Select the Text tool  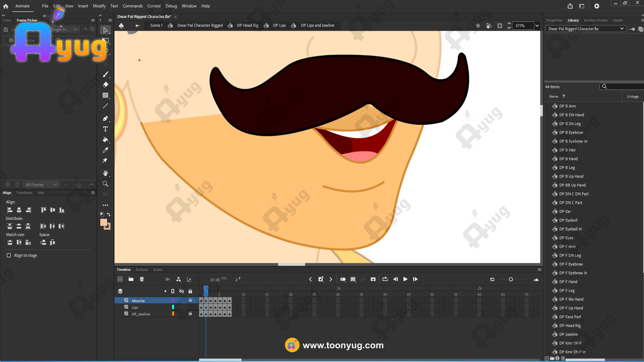point(105,129)
